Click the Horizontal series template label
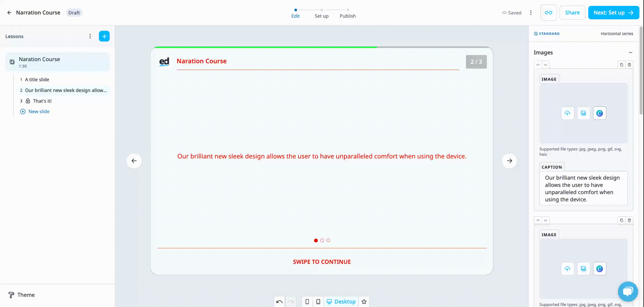 point(617,34)
